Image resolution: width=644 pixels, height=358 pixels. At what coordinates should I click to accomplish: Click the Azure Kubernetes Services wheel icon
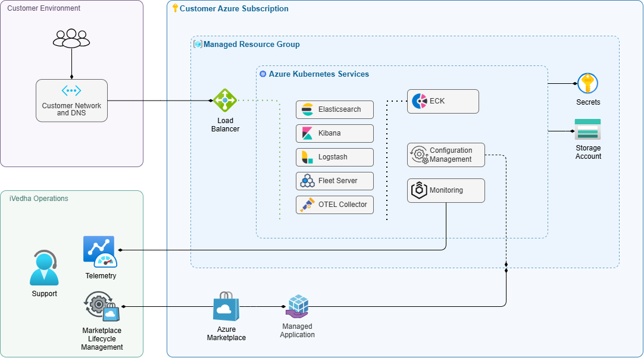coord(263,74)
